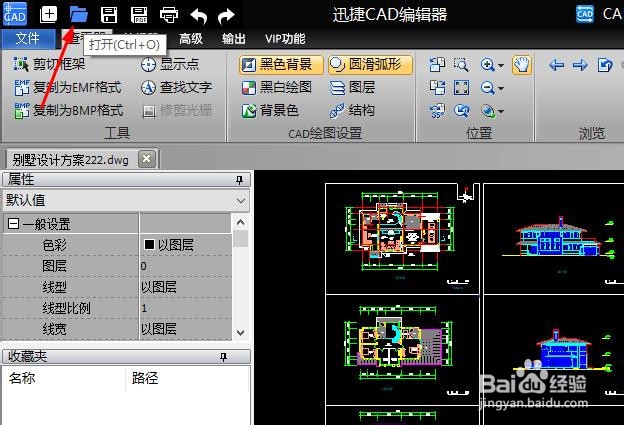Click the new file icon
The image size is (624, 425).
[x=49, y=14]
